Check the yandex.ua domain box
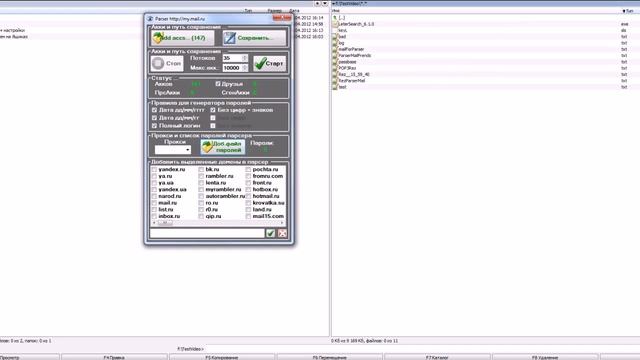 pos(154,189)
